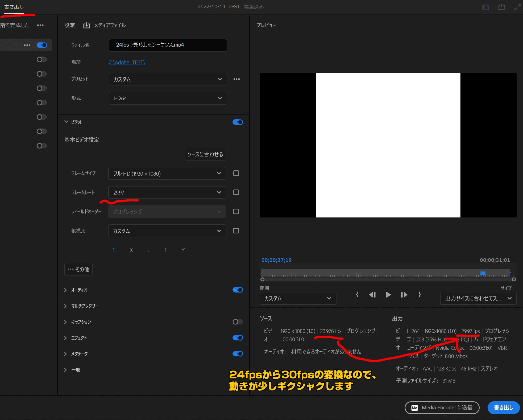The width and height of the screenshot is (523, 420).
Task: Click the media file save icon
Action: (x=86, y=25)
